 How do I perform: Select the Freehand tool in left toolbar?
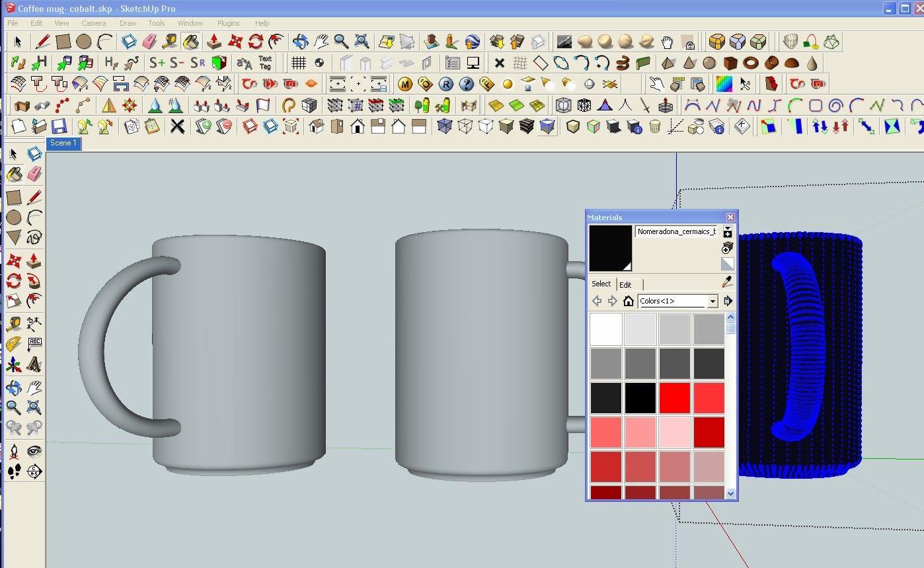[x=34, y=237]
